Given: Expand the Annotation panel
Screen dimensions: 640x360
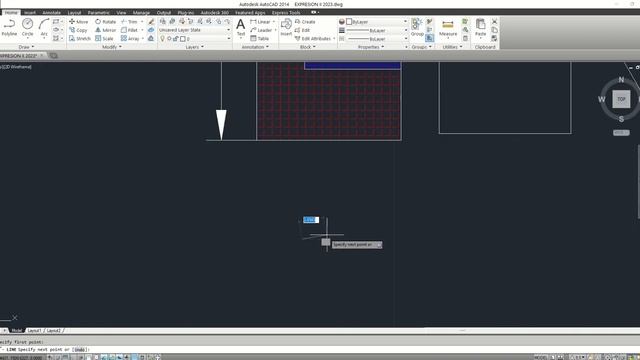Looking at the screenshot, I should pos(255,47).
